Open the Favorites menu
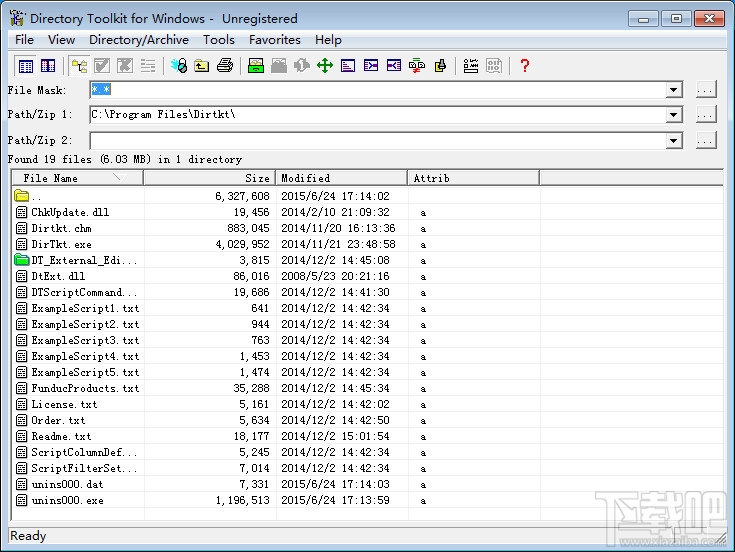 tap(275, 40)
